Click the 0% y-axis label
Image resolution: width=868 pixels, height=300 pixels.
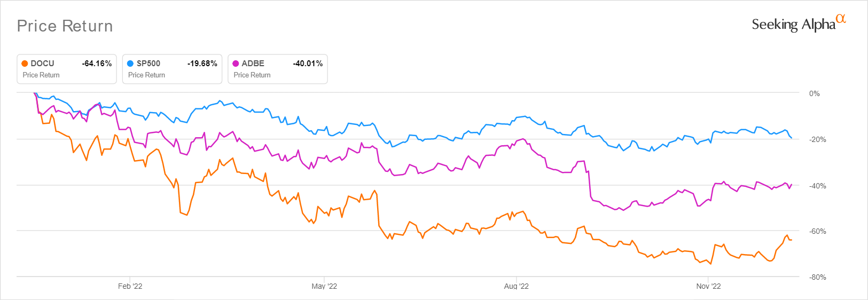pos(814,93)
